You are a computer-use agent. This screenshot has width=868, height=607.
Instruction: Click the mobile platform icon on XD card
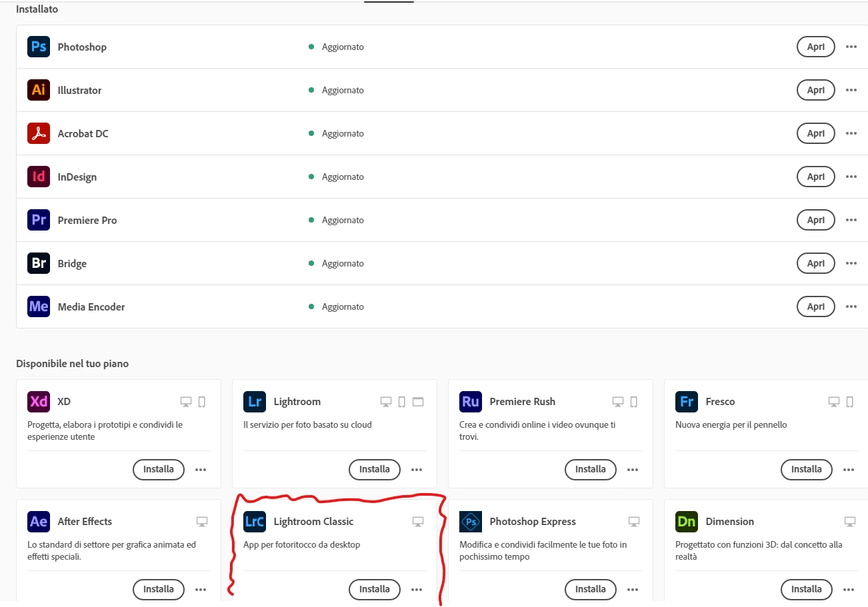(x=202, y=402)
